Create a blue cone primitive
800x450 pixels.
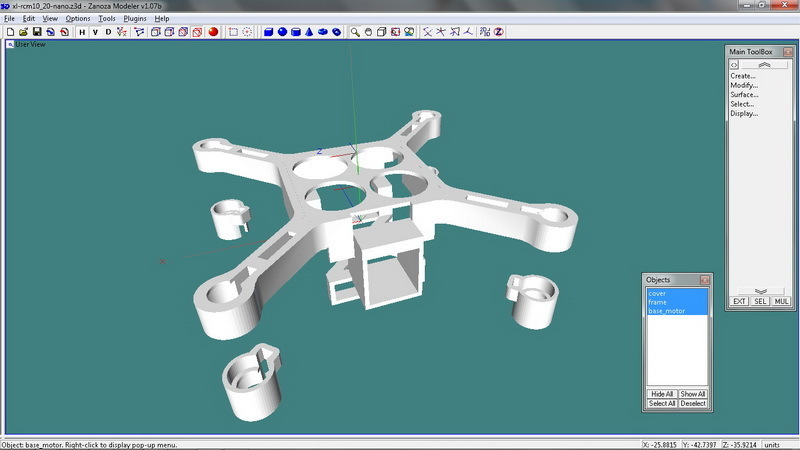click(310, 32)
